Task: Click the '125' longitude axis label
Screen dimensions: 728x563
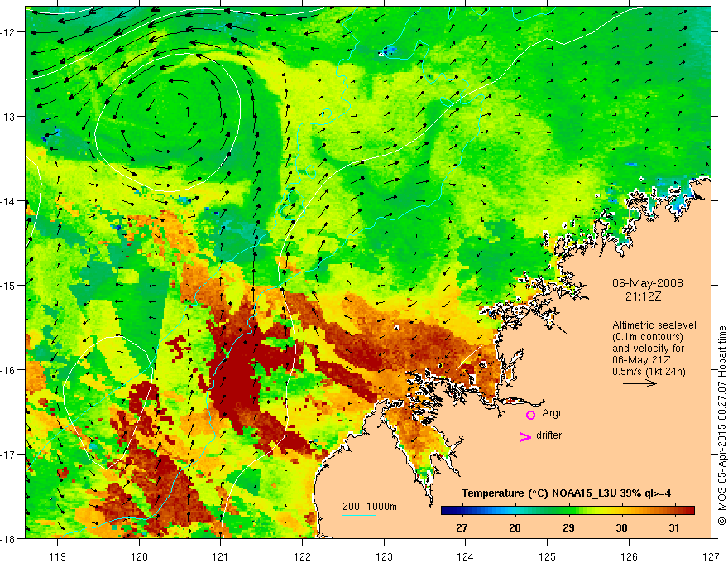Action: coord(548,556)
